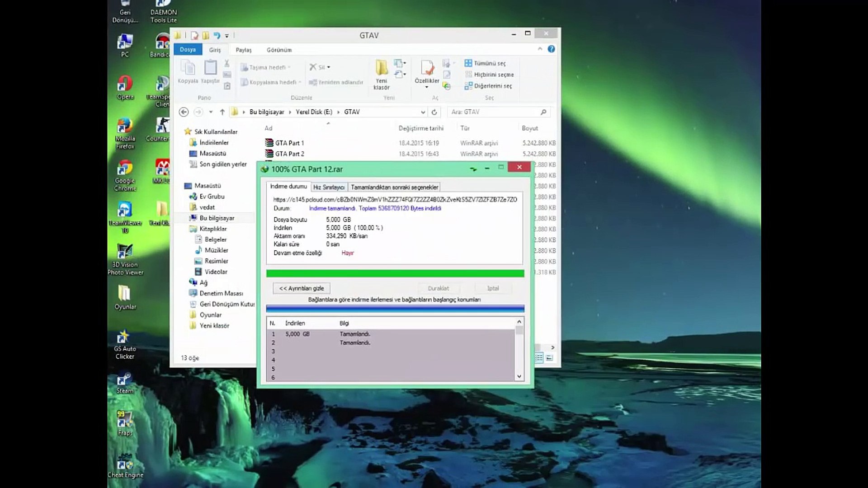Open Tamamlandıktan sonraki seçenekler tab

click(x=394, y=187)
